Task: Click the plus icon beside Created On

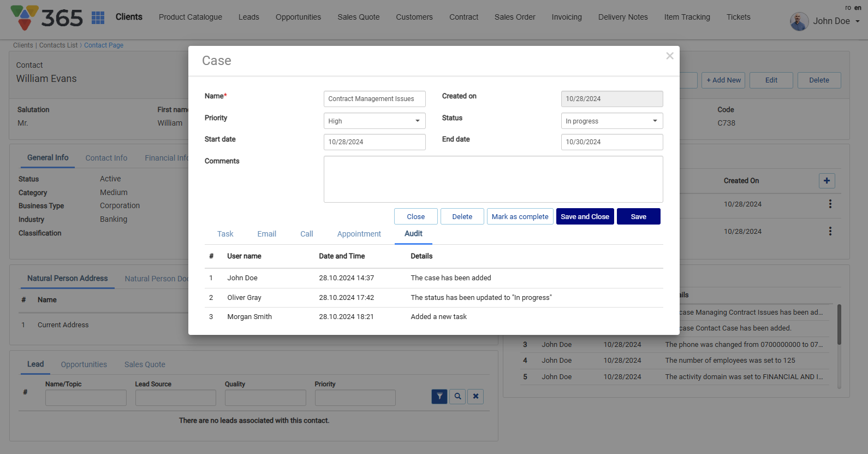Action: click(827, 181)
